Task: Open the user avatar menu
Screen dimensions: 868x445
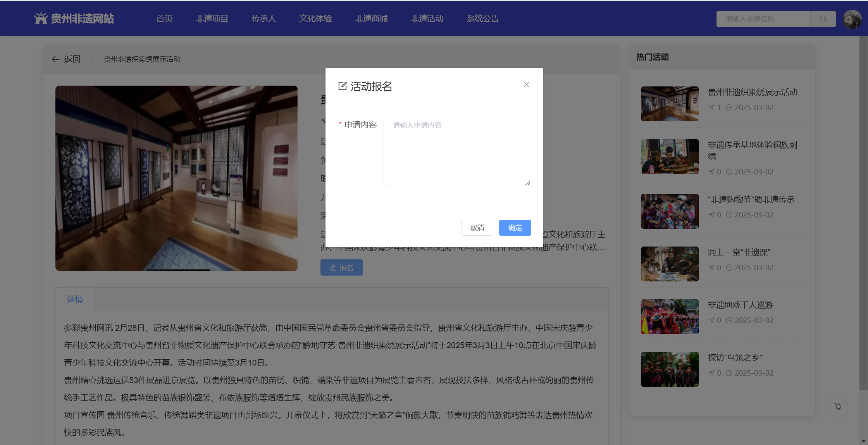Action: click(852, 19)
